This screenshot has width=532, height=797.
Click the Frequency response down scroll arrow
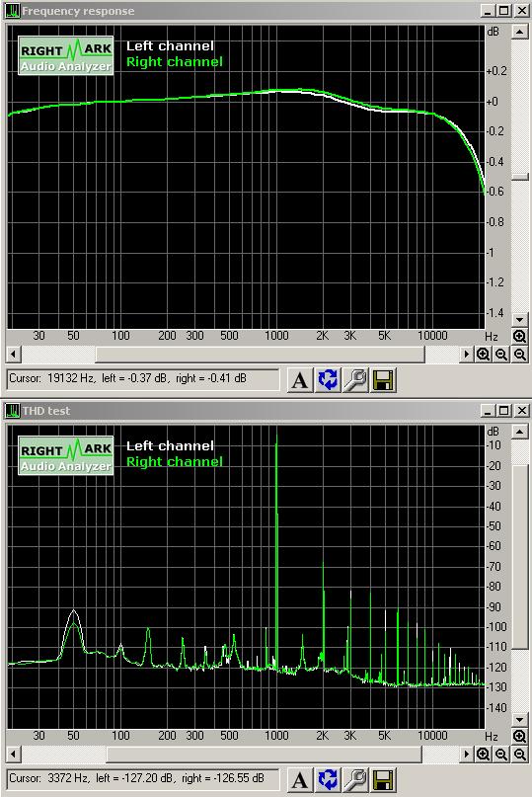(x=519, y=320)
